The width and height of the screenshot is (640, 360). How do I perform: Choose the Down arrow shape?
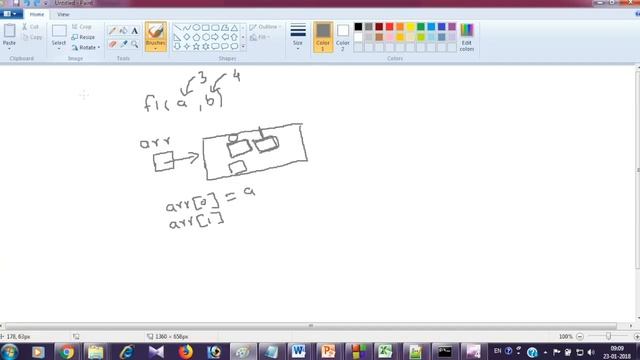(x=178, y=47)
